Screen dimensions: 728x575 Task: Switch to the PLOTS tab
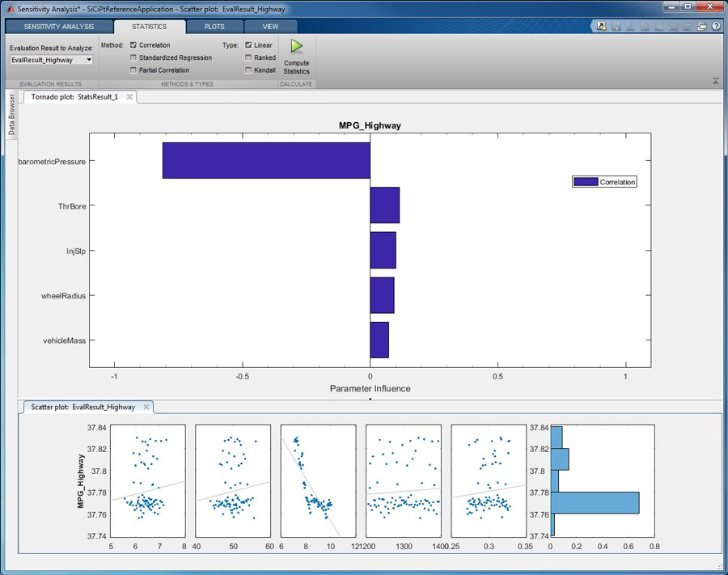pyautogui.click(x=214, y=26)
